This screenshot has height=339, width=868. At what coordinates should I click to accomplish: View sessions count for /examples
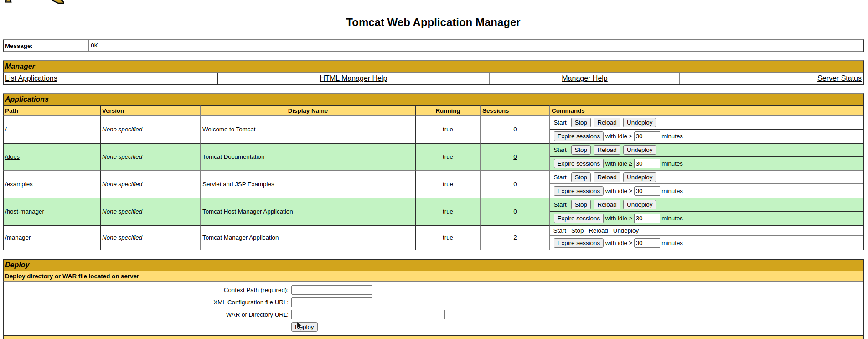pyautogui.click(x=515, y=184)
